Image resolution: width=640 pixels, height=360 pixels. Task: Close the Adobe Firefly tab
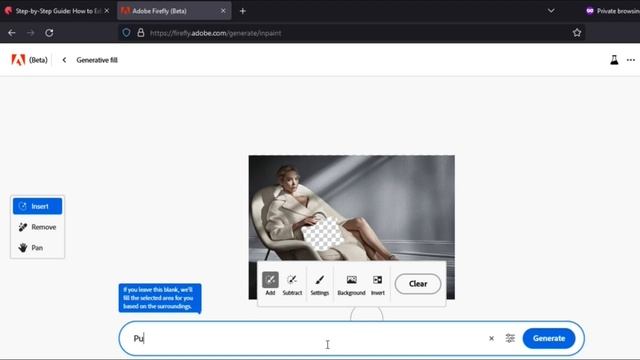click(x=223, y=11)
